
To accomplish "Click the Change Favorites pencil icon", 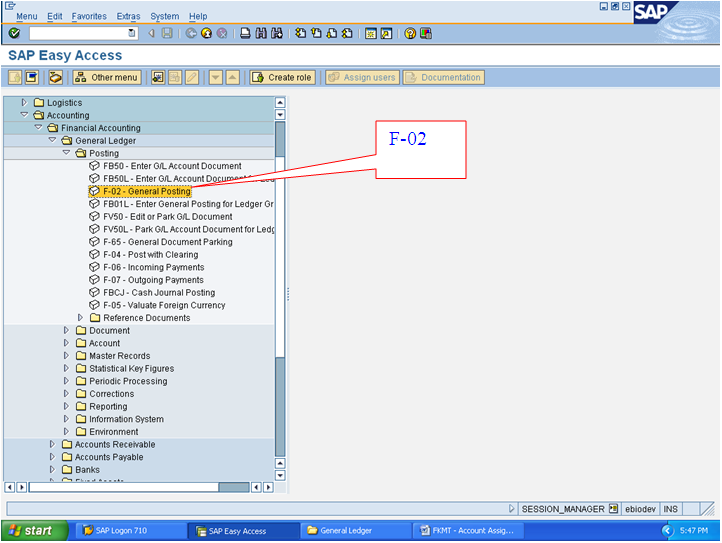I will point(192,77).
